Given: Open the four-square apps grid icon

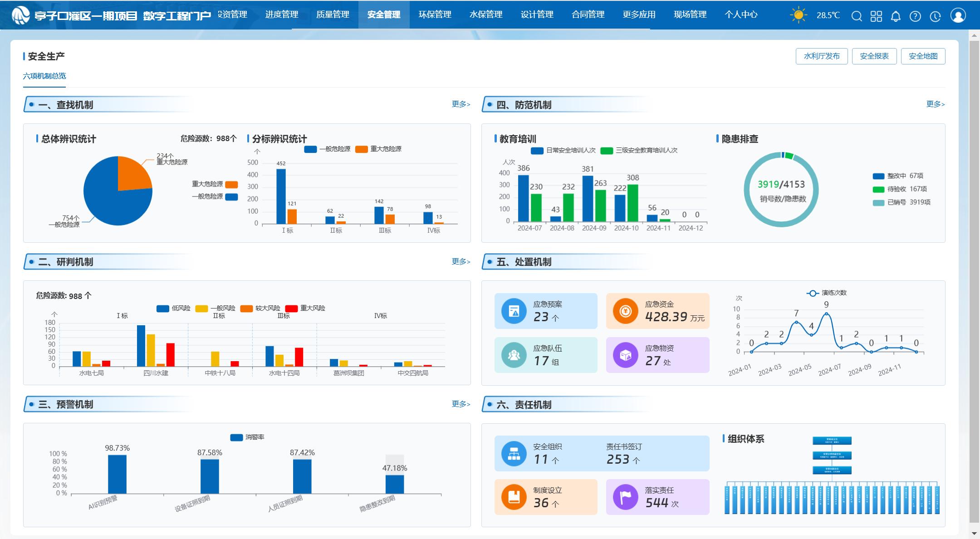Looking at the screenshot, I should pos(876,16).
